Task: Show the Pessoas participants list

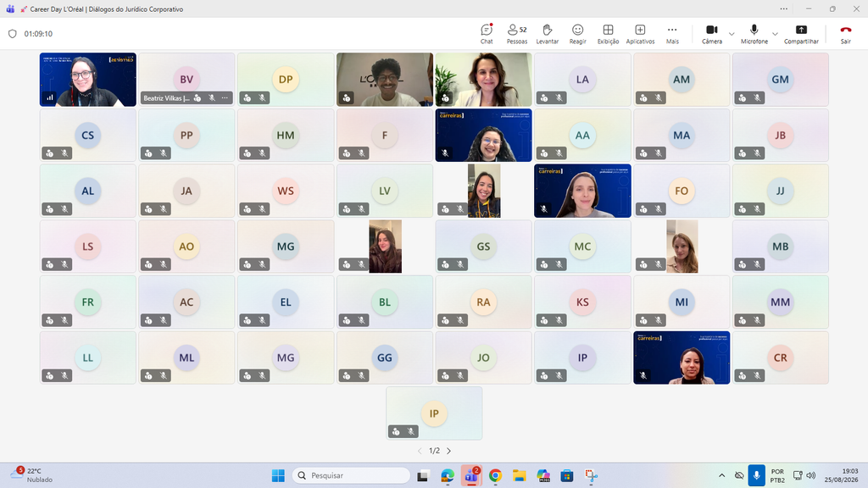Action: pos(516,34)
